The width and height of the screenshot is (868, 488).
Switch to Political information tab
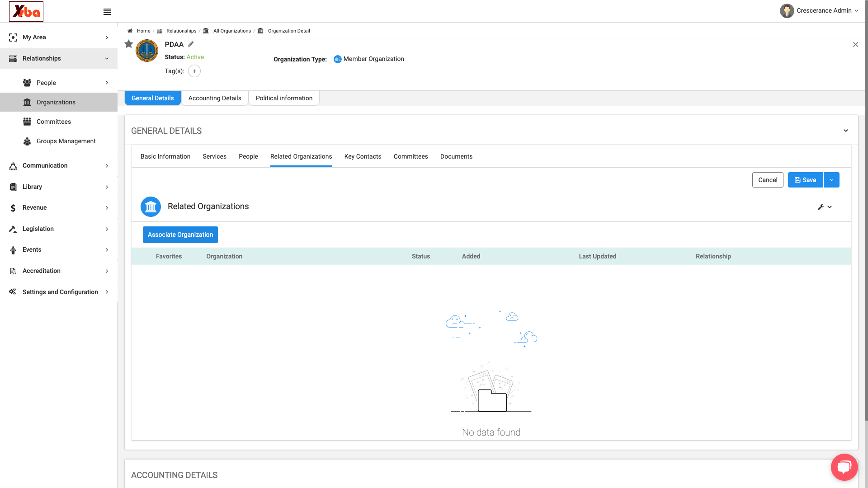point(284,98)
